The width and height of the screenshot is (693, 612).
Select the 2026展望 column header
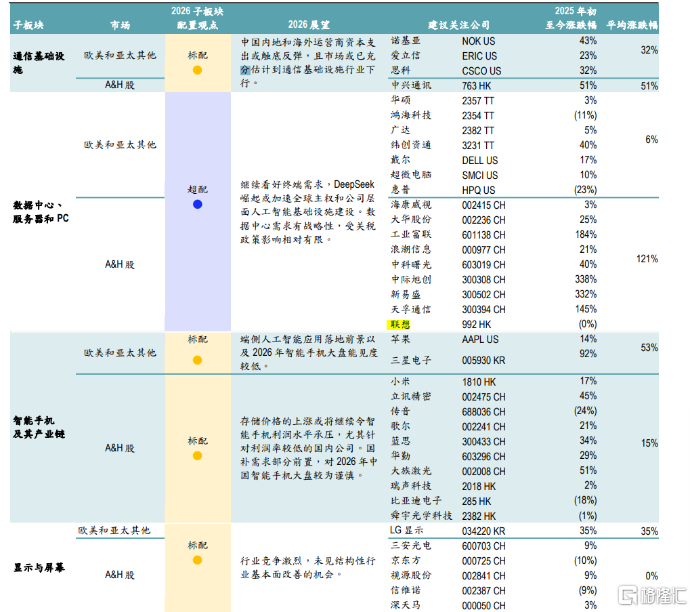click(308, 25)
